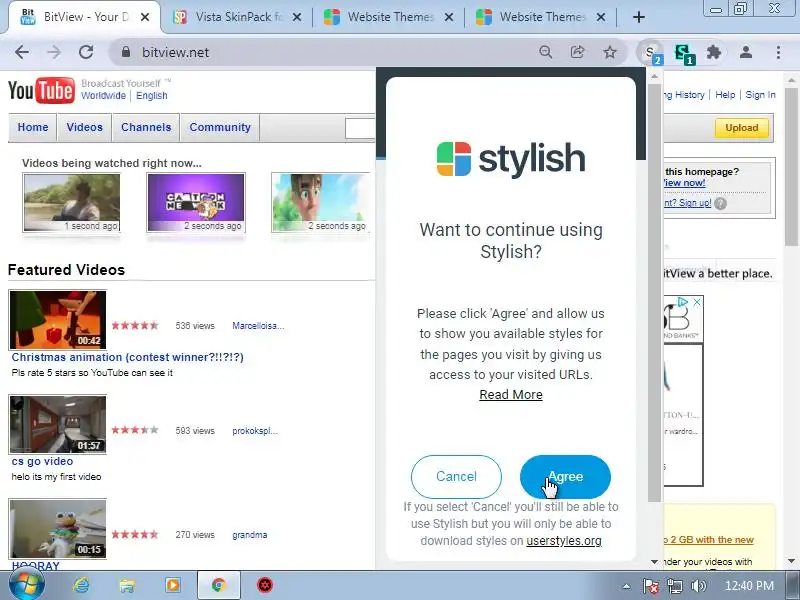This screenshot has height=600, width=800.
Task: Click the help question mark icon
Action: 720,203
